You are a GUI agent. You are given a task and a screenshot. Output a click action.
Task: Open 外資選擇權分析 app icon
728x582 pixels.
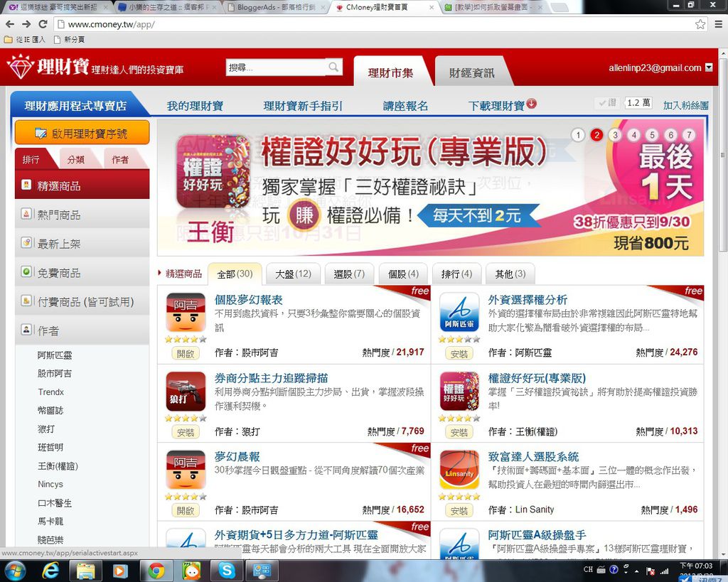tap(459, 312)
